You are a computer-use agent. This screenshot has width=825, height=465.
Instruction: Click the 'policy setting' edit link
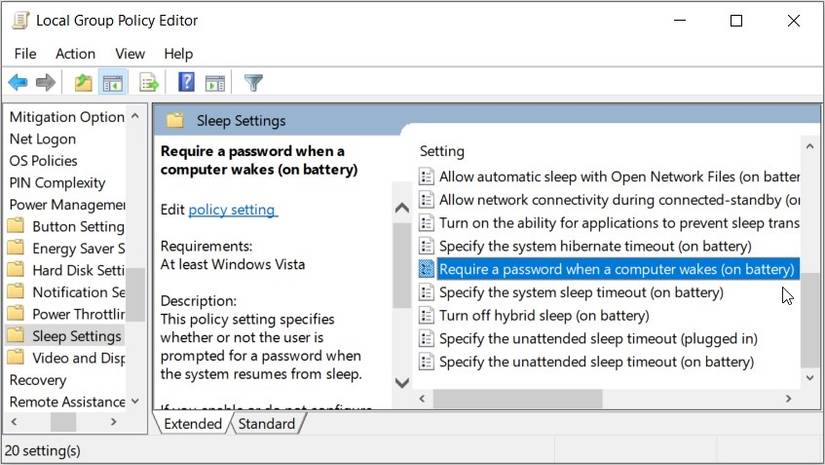pos(232,210)
